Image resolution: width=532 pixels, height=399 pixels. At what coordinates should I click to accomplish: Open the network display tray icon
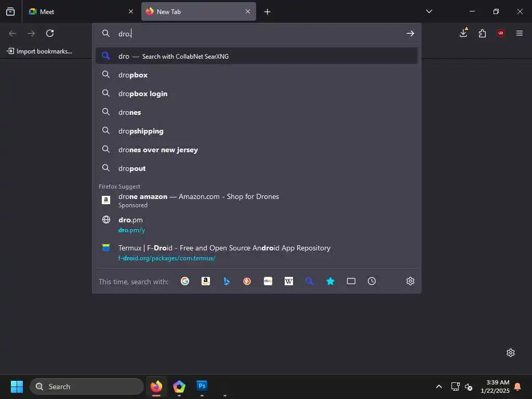[x=455, y=387]
